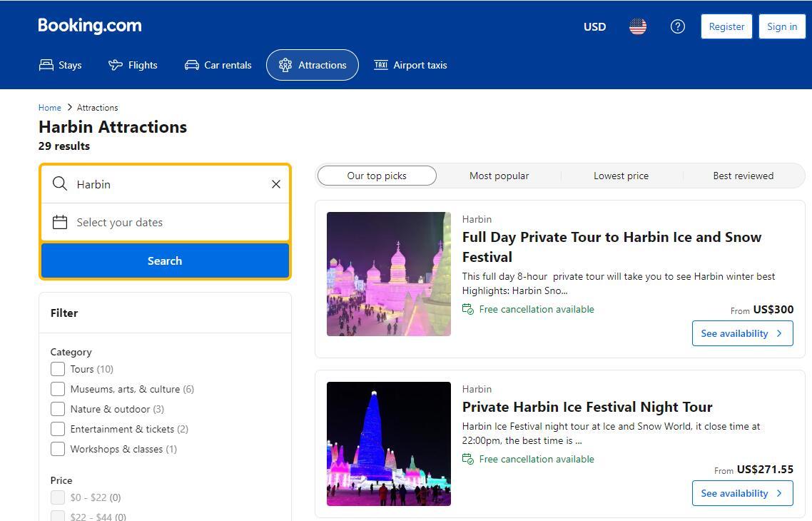Image resolution: width=812 pixels, height=521 pixels.
Task: Open the USD currency selector
Action: (594, 26)
